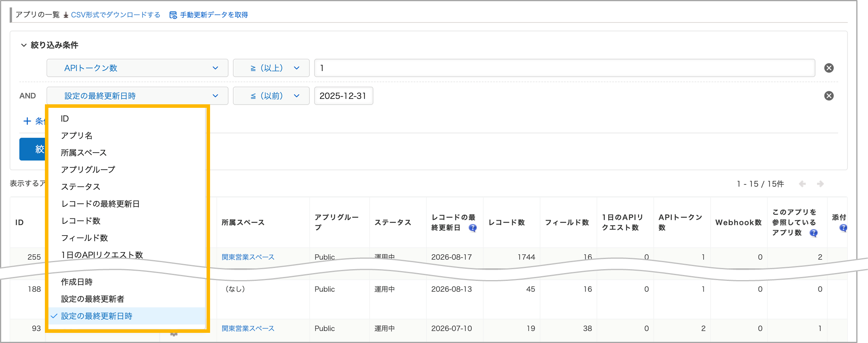Select 所属スペース option in dropdown
868x343 pixels.
pos(127,153)
